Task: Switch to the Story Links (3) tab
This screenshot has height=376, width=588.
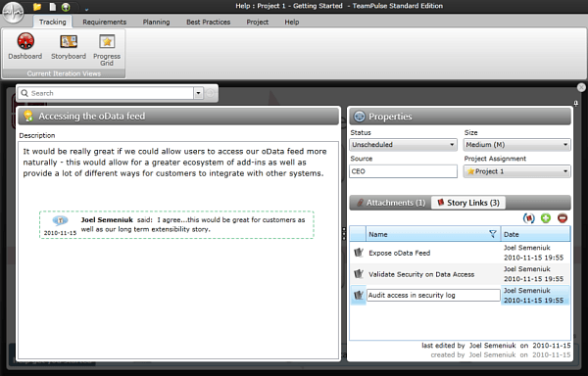Action: pos(468,203)
